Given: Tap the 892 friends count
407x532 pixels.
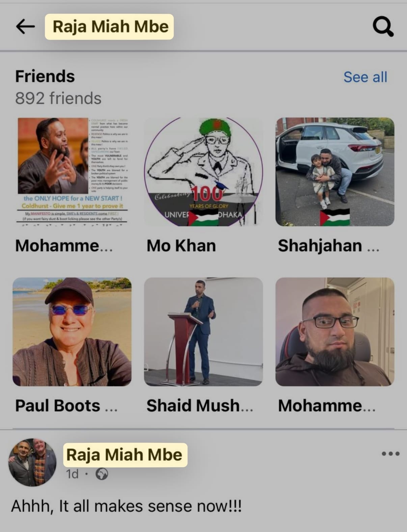Looking at the screenshot, I should [58, 98].
